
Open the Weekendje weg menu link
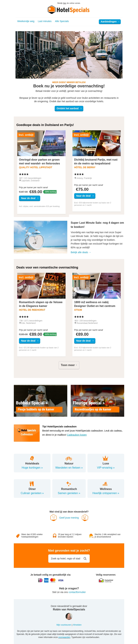pos(26,21)
